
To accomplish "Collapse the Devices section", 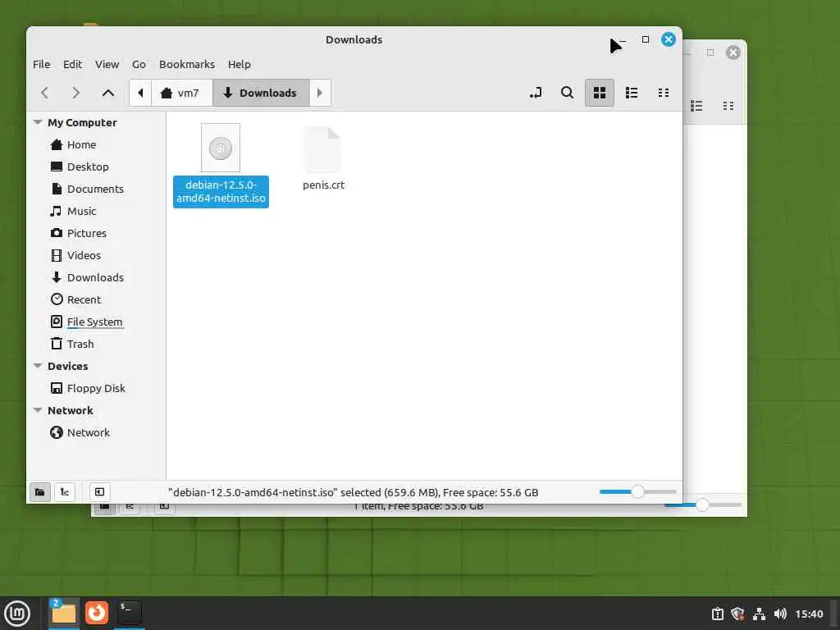I will click(38, 366).
